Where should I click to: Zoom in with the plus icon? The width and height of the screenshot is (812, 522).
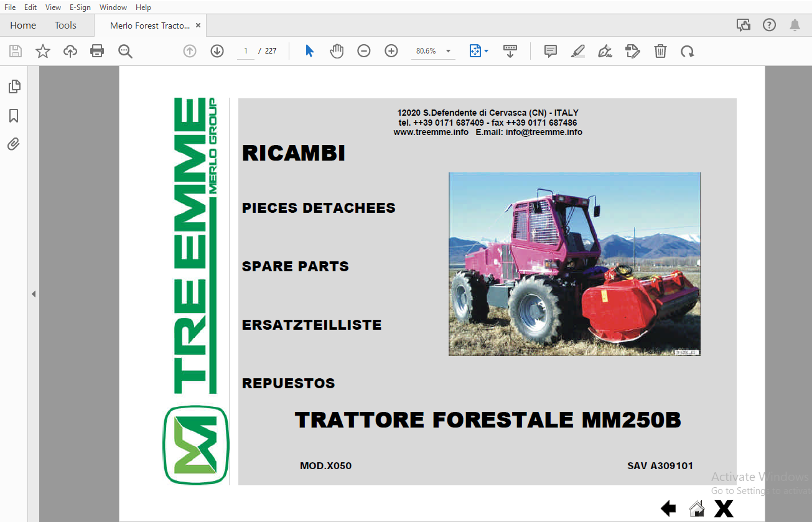(391, 51)
